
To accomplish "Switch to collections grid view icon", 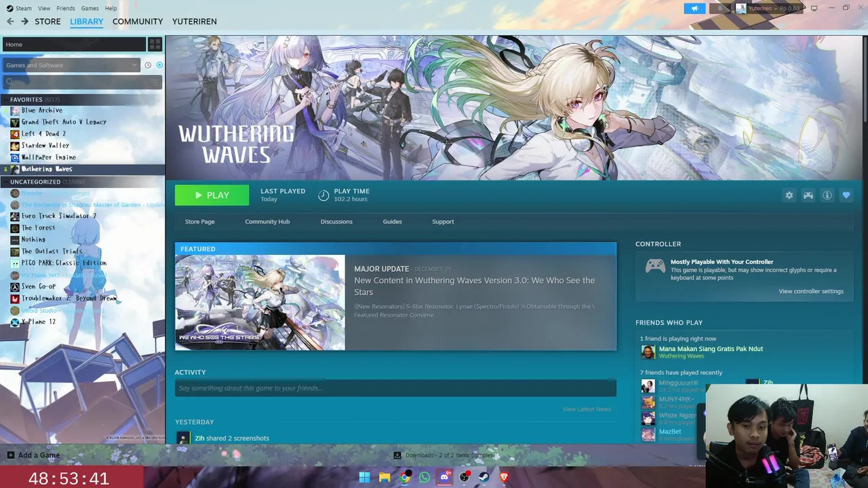I will click(155, 45).
